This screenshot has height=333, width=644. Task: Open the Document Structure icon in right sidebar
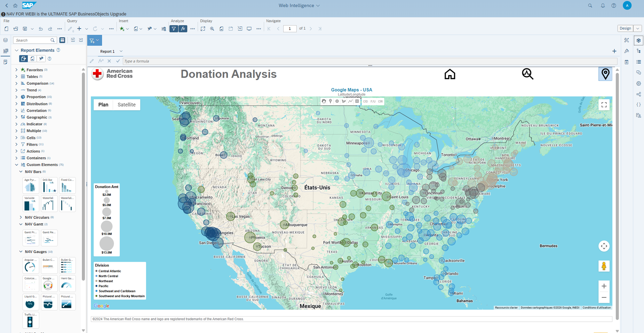(x=639, y=51)
